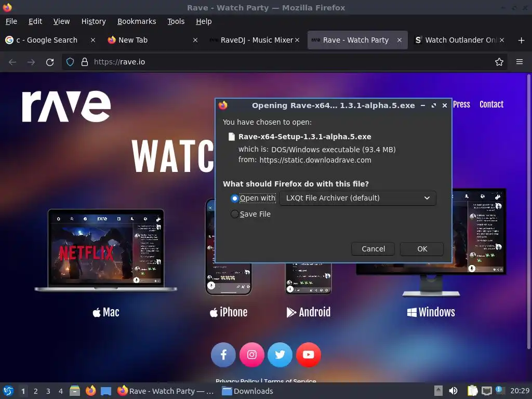Open a new tab with the plus icon

tap(522, 41)
